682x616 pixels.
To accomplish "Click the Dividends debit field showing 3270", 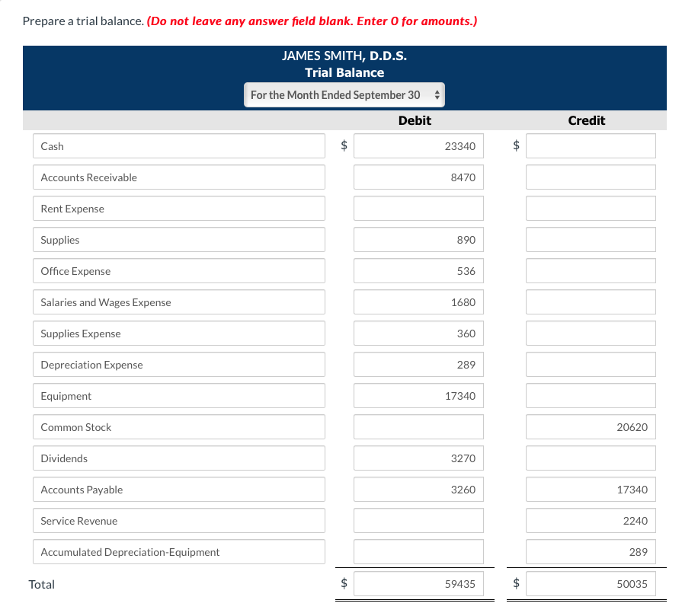I will [418, 458].
